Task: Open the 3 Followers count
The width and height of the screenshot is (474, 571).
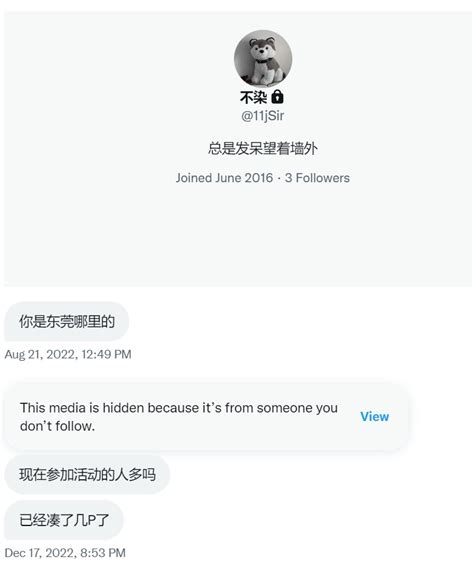Action: point(317,178)
